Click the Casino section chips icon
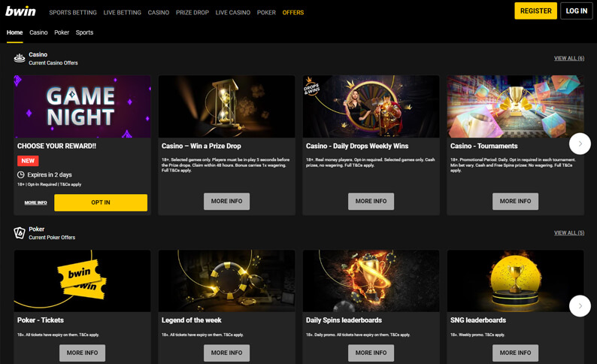597x364 pixels. click(20, 58)
